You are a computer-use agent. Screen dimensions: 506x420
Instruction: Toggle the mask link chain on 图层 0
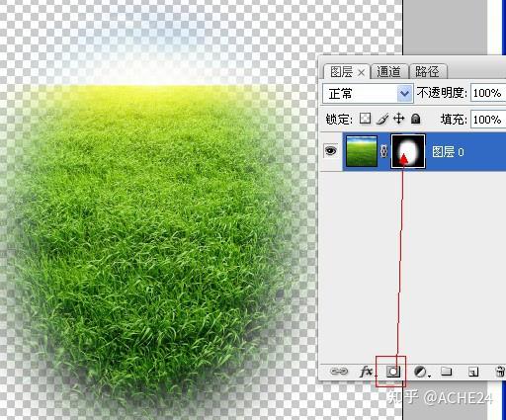click(x=383, y=151)
